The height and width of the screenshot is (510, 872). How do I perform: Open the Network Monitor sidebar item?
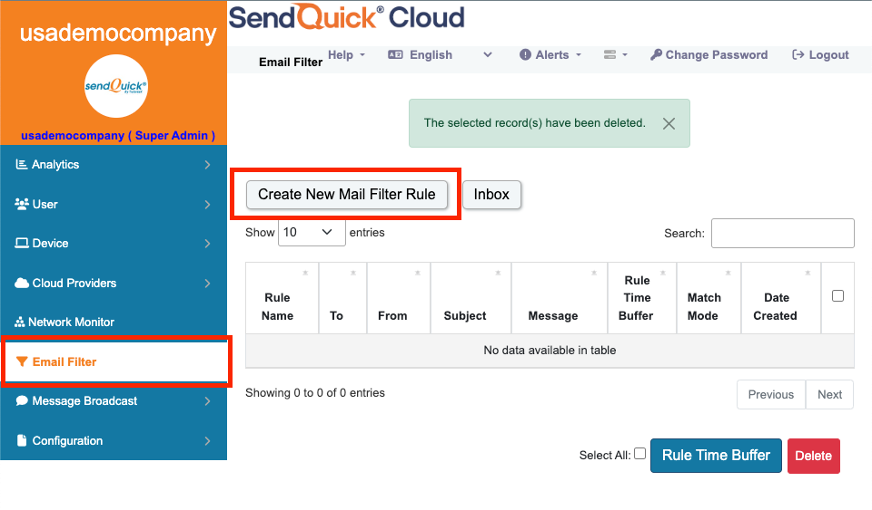pos(113,322)
